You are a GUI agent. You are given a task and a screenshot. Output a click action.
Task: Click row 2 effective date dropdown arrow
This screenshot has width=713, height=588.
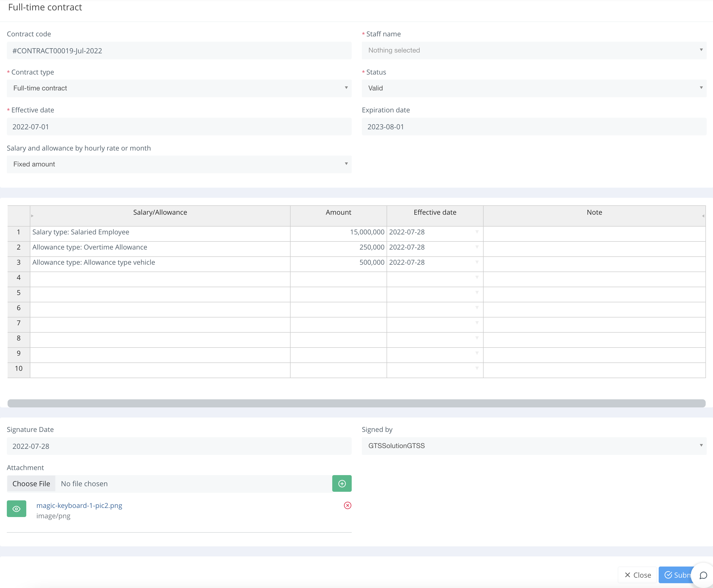click(x=477, y=247)
